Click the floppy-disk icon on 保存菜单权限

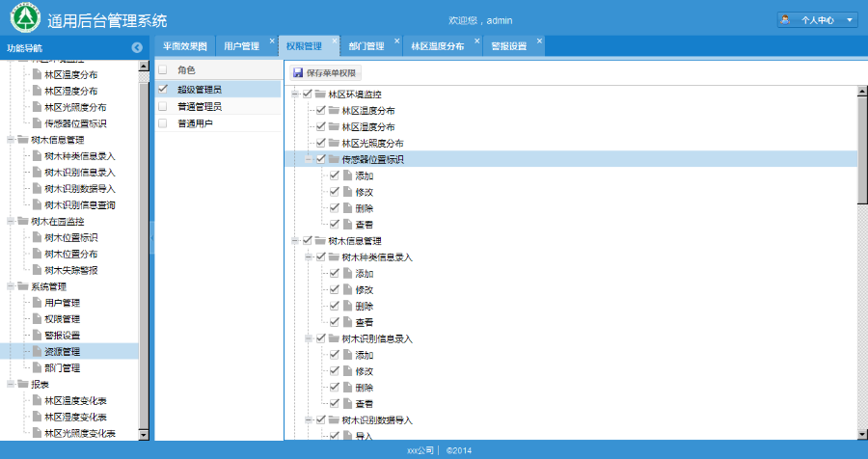tap(298, 72)
